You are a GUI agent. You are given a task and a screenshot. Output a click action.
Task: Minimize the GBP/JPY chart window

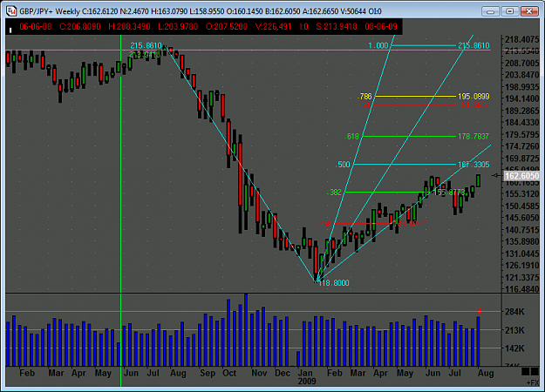tap(490, 11)
